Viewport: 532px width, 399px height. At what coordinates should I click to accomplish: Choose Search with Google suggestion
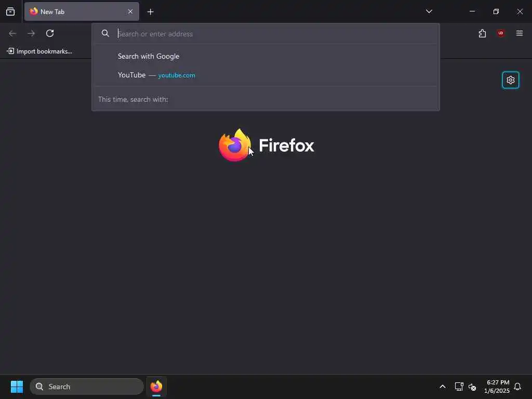tap(265, 56)
